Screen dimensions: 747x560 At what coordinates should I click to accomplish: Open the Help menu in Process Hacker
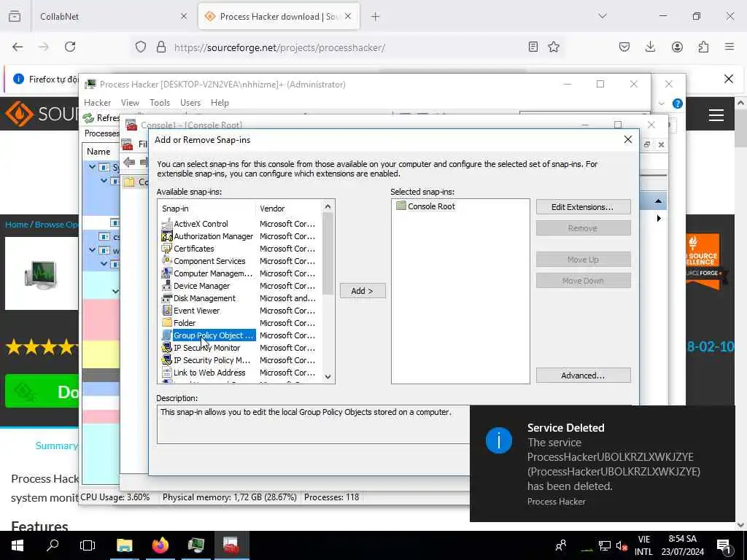click(220, 102)
